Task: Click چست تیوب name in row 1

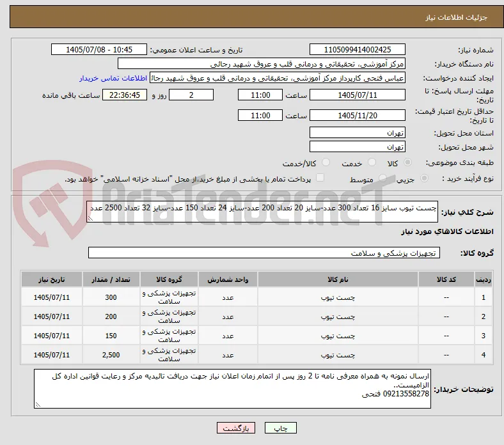Action: (x=338, y=298)
